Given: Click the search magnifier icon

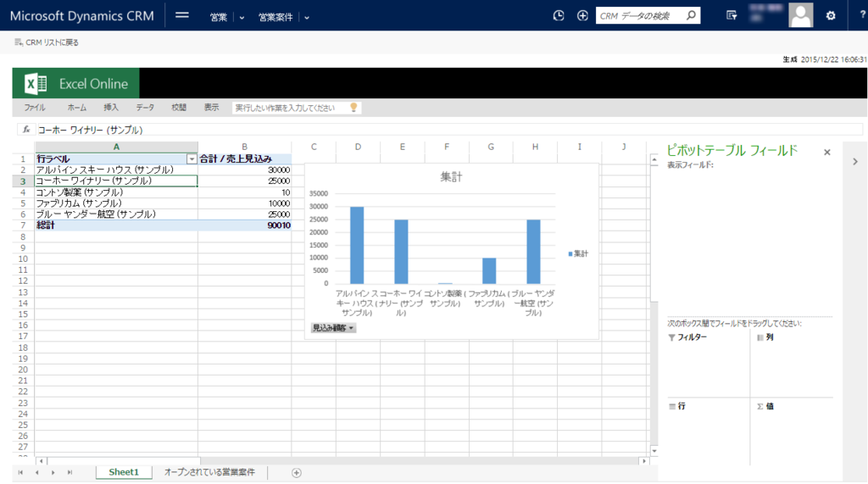Looking at the screenshot, I should (691, 15).
